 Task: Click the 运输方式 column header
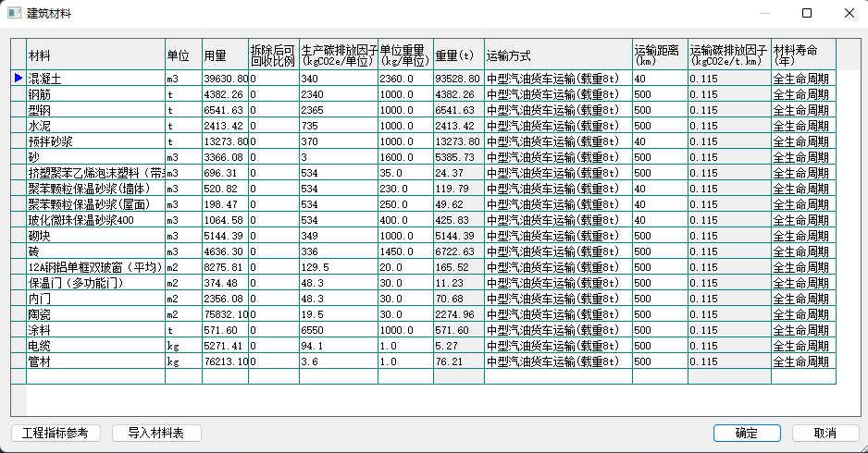point(557,55)
